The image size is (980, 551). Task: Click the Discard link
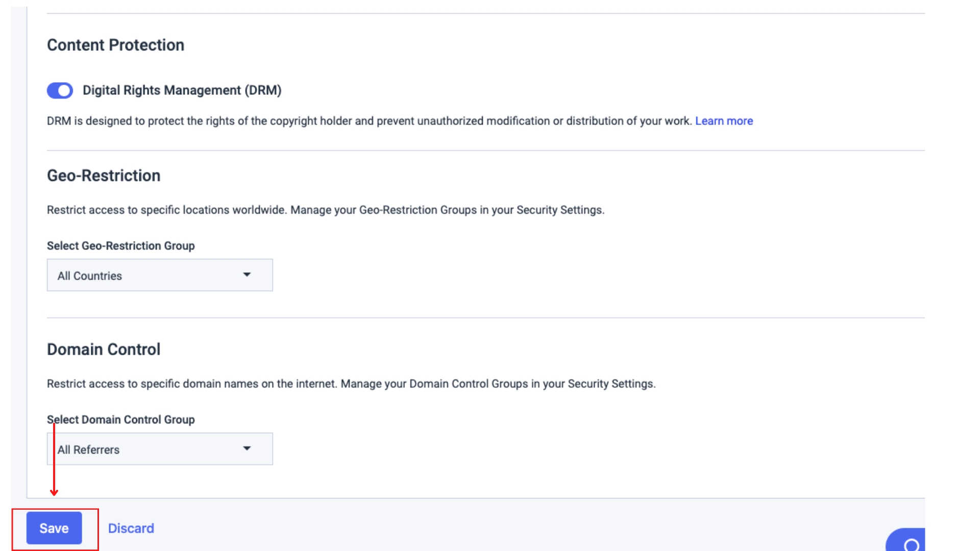pyautogui.click(x=131, y=528)
